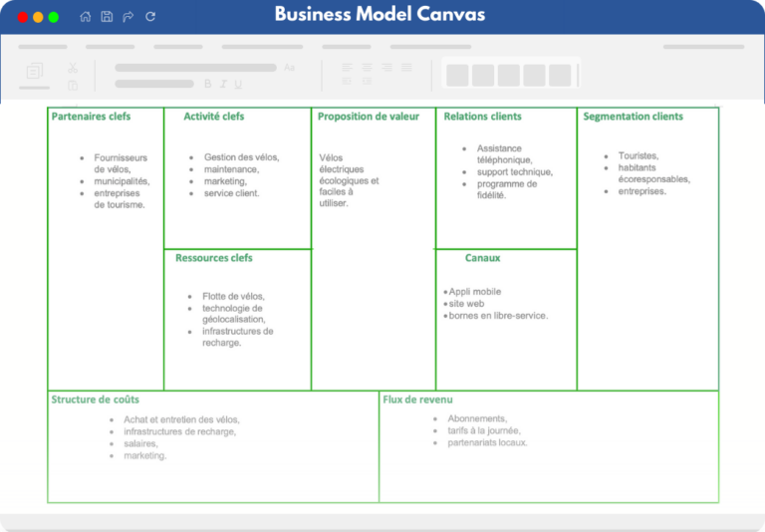Click the Proposition de valeur heading
Viewport: 765px width, 532px height.
point(369,117)
